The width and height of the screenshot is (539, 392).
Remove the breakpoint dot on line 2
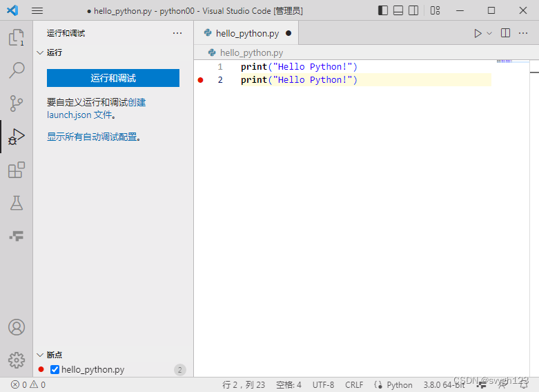200,80
